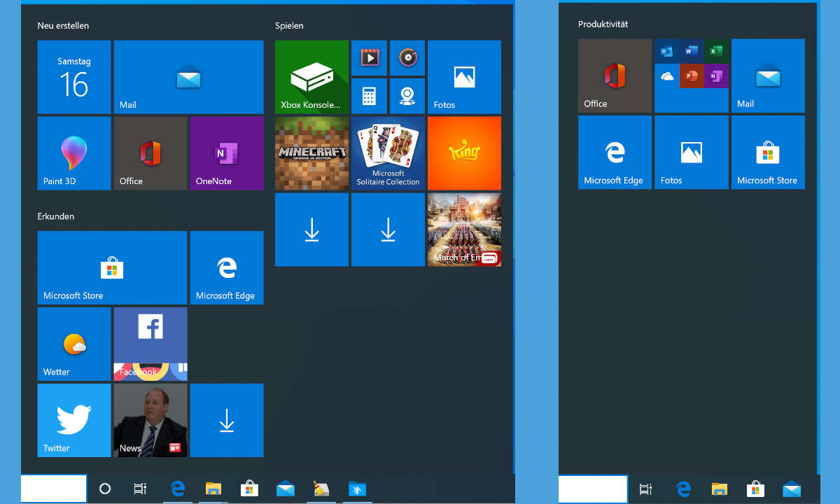Click the search box in left taskbar
840x504 pixels.
pyautogui.click(x=54, y=489)
